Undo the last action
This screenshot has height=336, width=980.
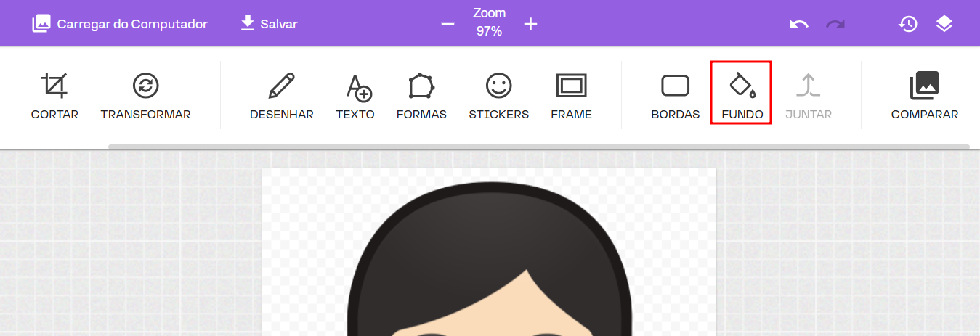(x=799, y=24)
